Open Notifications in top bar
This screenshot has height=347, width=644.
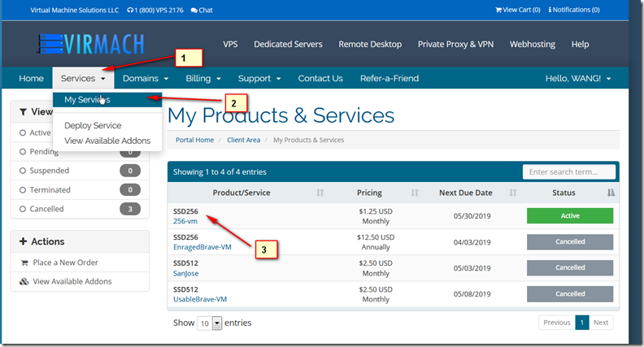coord(574,11)
